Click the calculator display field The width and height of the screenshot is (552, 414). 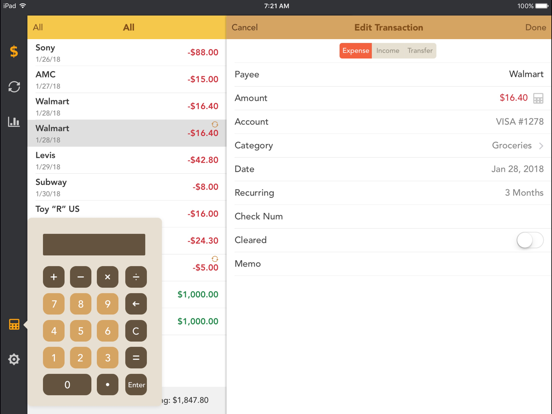(x=94, y=244)
